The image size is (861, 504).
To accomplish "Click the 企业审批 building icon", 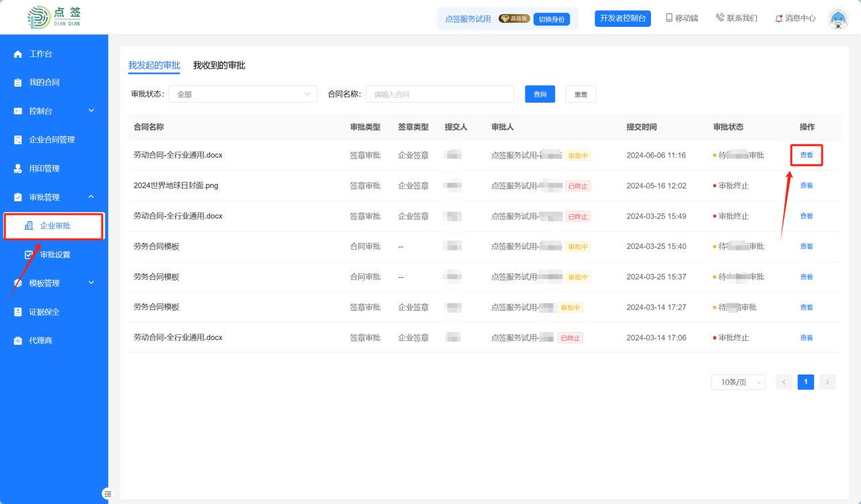I will 29,226.
